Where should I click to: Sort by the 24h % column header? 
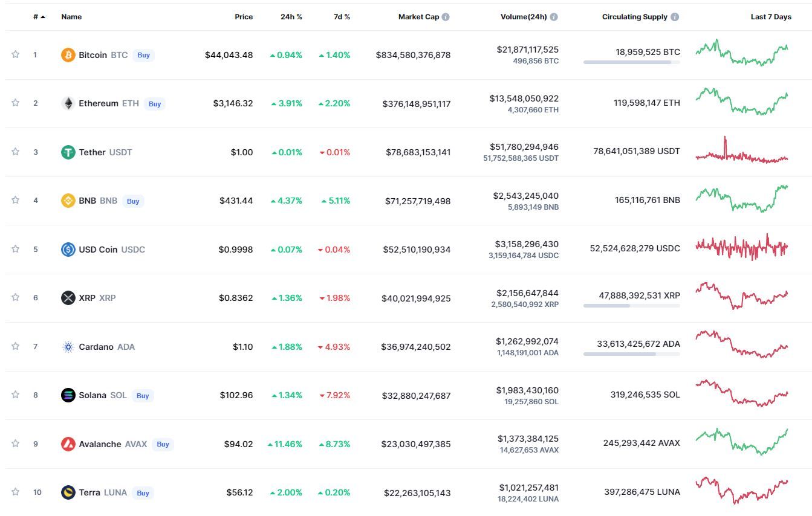pyautogui.click(x=291, y=17)
